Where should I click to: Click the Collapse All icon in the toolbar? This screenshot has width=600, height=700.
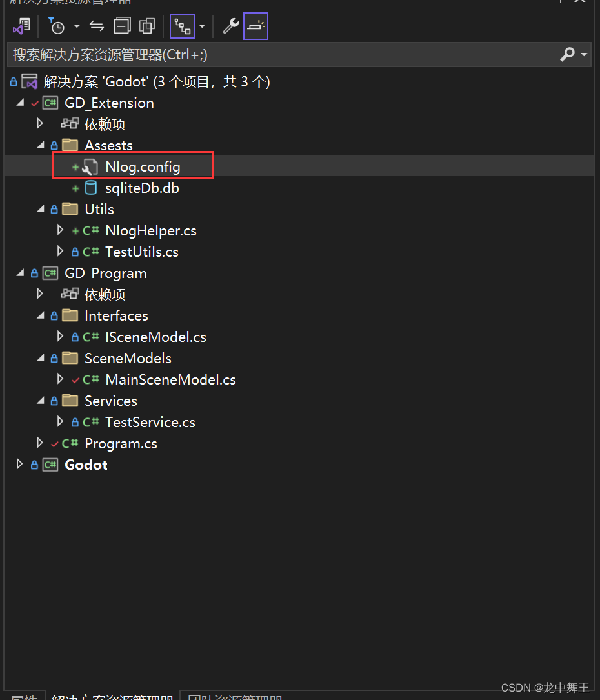point(122,26)
